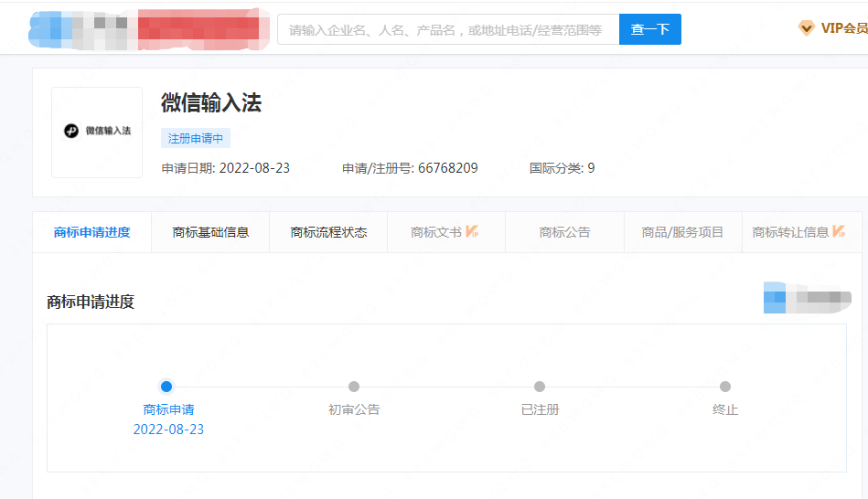Screen dimensions: 868x499
Task: Click the VIP会员 diamond icon
Action: click(x=806, y=28)
